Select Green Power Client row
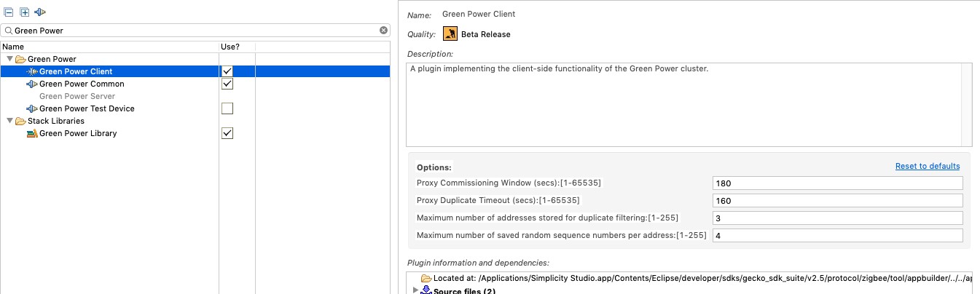The image size is (980, 294). 195,71
